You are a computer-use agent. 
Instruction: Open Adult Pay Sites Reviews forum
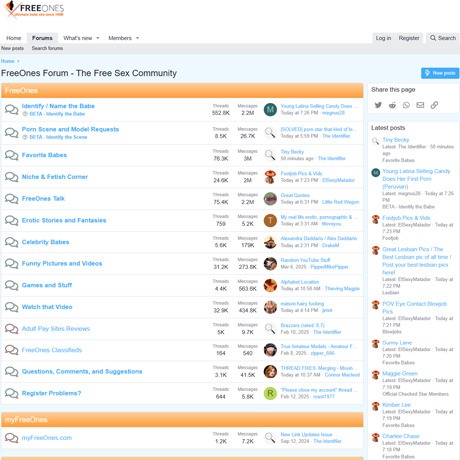[56, 329]
